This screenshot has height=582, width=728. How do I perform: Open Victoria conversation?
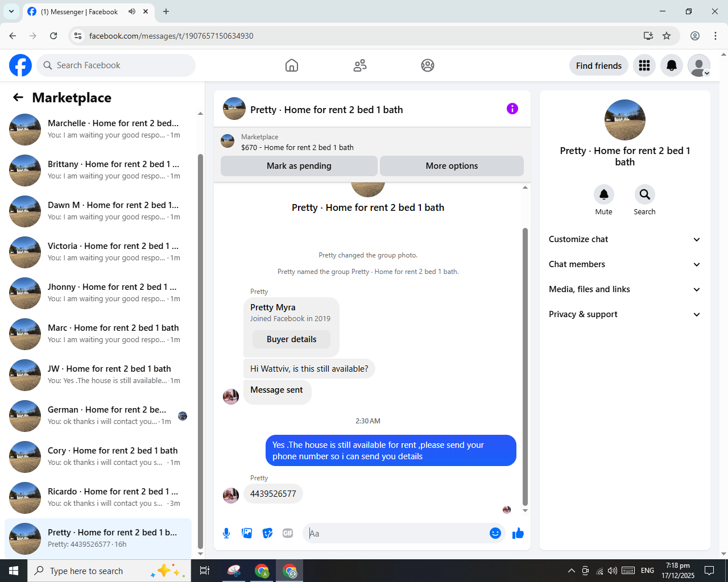click(98, 252)
